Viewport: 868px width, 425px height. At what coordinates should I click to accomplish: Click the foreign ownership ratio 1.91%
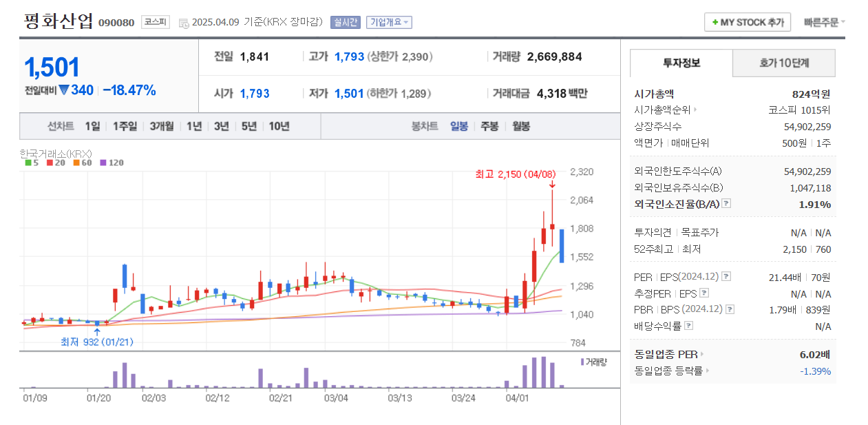pos(815,204)
